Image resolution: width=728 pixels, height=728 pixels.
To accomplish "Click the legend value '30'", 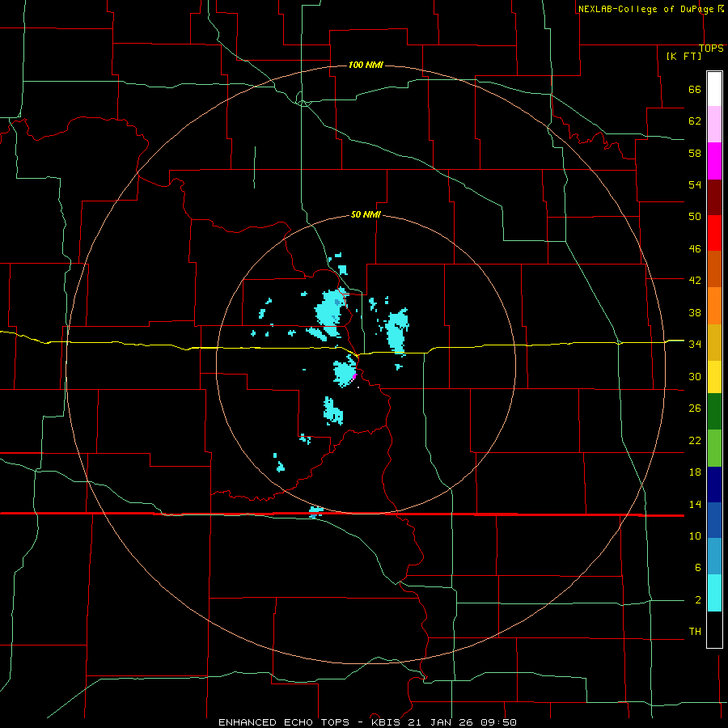I will pos(695,376).
